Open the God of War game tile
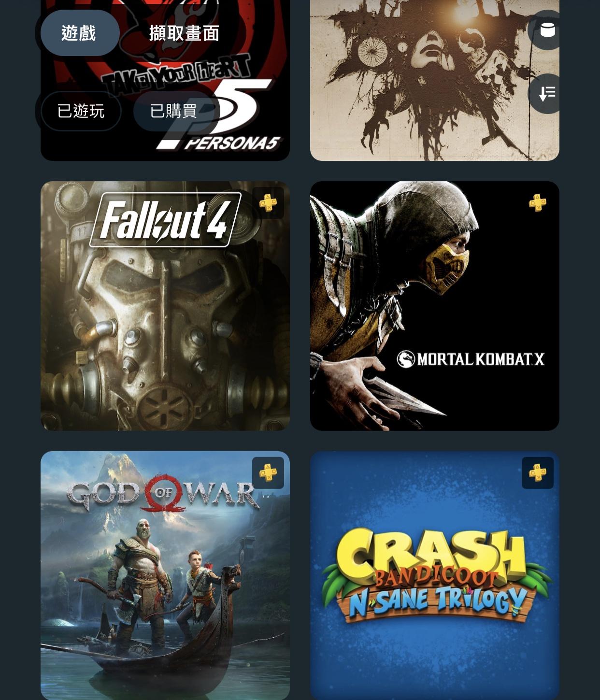 (x=165, y=575)
